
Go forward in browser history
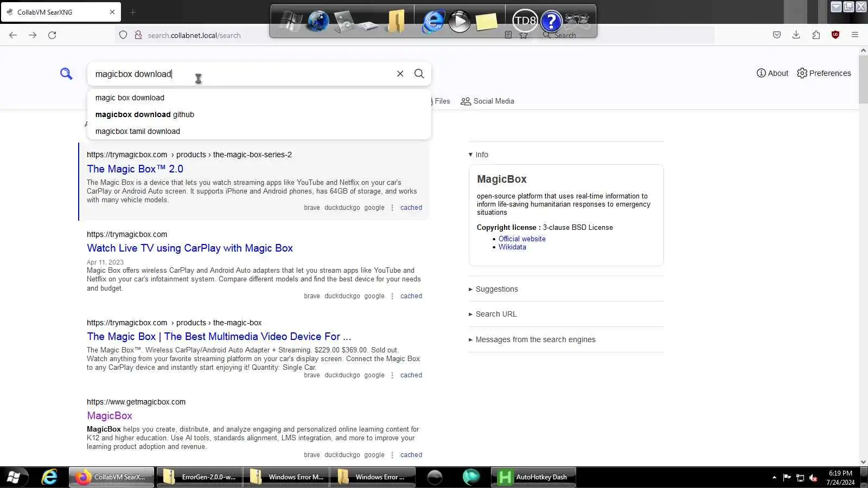pos(33,35)
